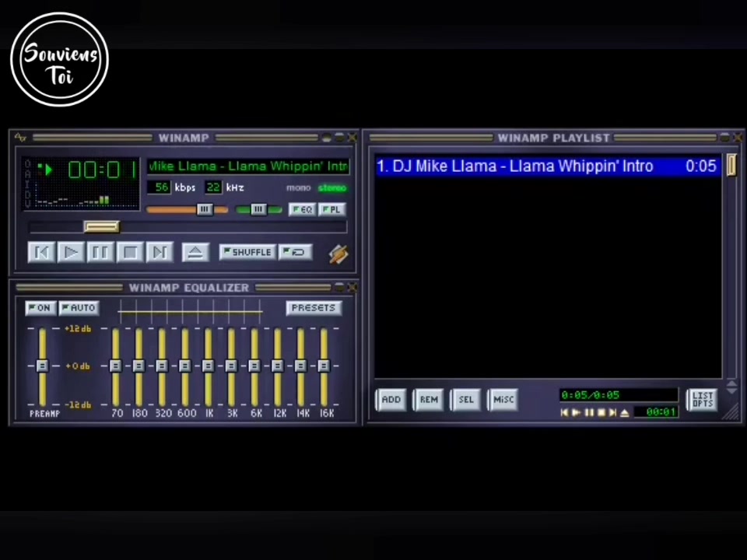Toggle the Shuffle button
The width and height of the screenshot is (747, 560).
point(247,252)
